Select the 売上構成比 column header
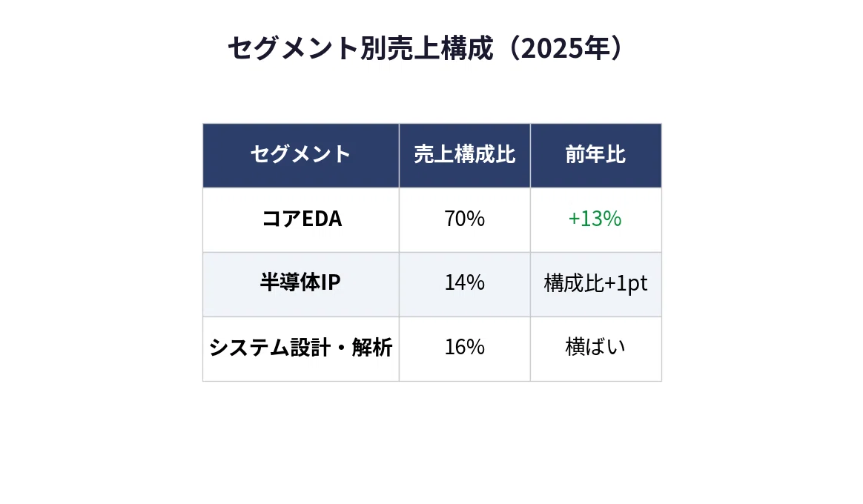863x504 pixels. click(x=465, y=155)
